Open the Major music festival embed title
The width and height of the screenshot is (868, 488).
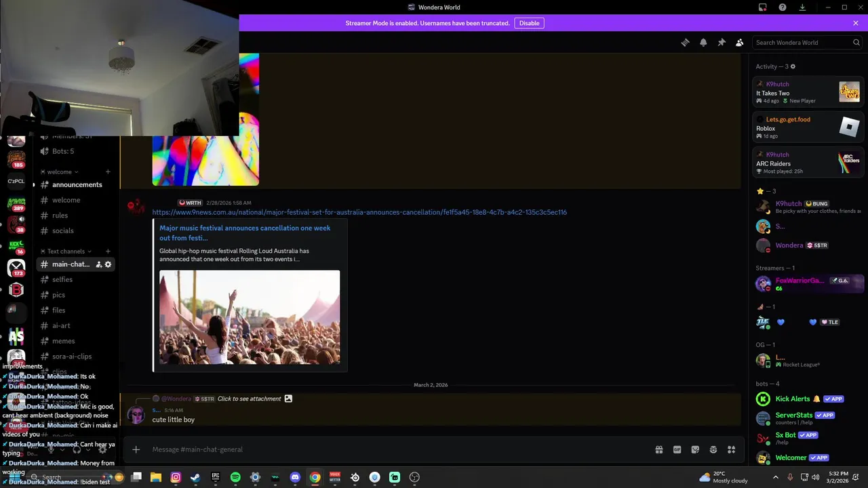click(245, 232)
